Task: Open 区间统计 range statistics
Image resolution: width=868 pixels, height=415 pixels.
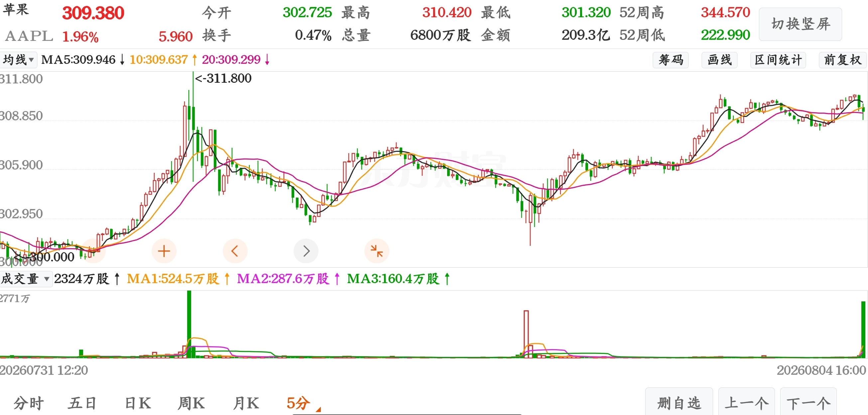Action: coord(778,60)
